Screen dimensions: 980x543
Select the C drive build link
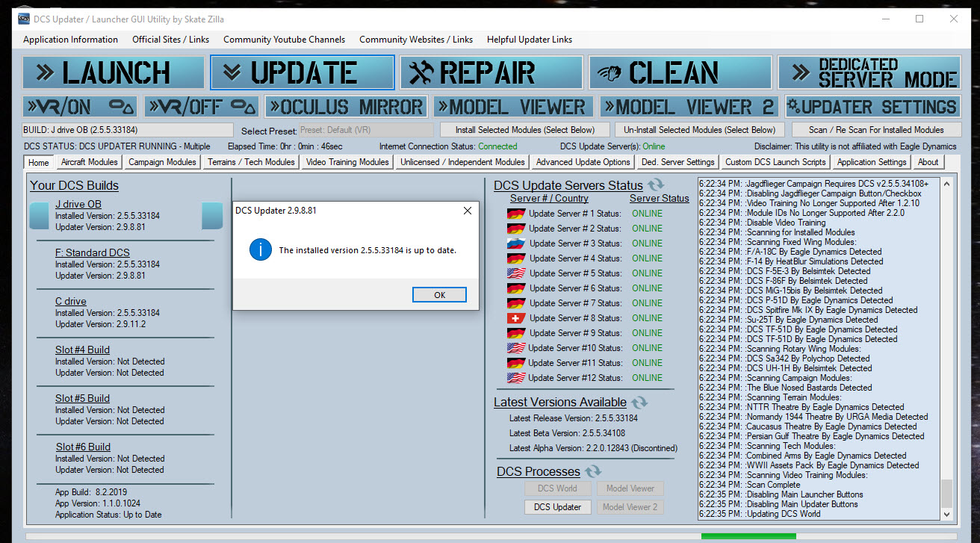71,301
